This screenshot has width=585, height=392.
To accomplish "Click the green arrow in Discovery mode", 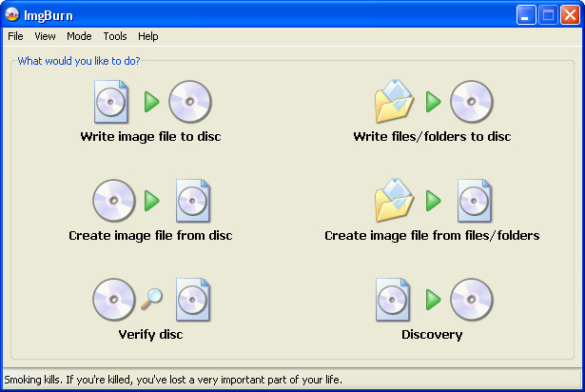I will [433, 300].
